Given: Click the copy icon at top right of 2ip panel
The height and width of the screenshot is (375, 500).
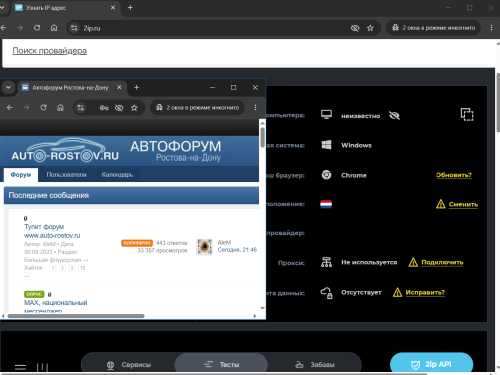Looking at the screenshot, I should (x=467, y=114).
